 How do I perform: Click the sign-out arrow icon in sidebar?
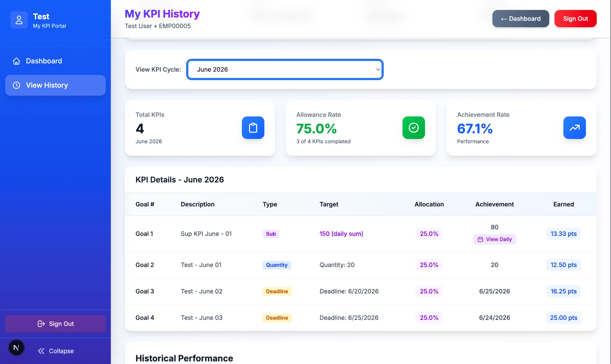pos(41,324)
